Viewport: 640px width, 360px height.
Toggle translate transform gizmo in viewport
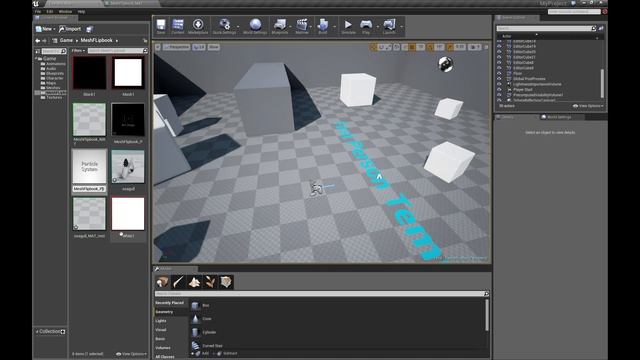373,47
